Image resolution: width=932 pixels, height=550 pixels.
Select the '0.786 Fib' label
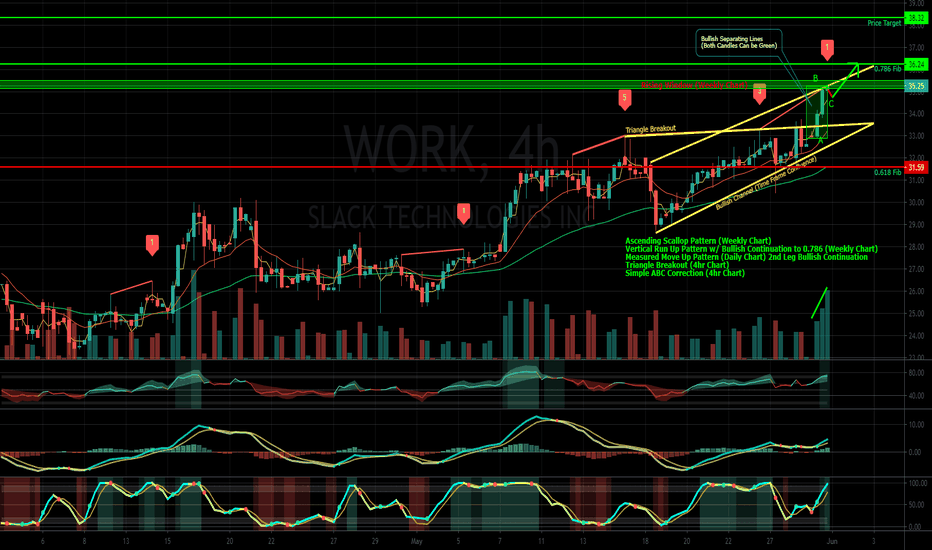click(887, 69)
